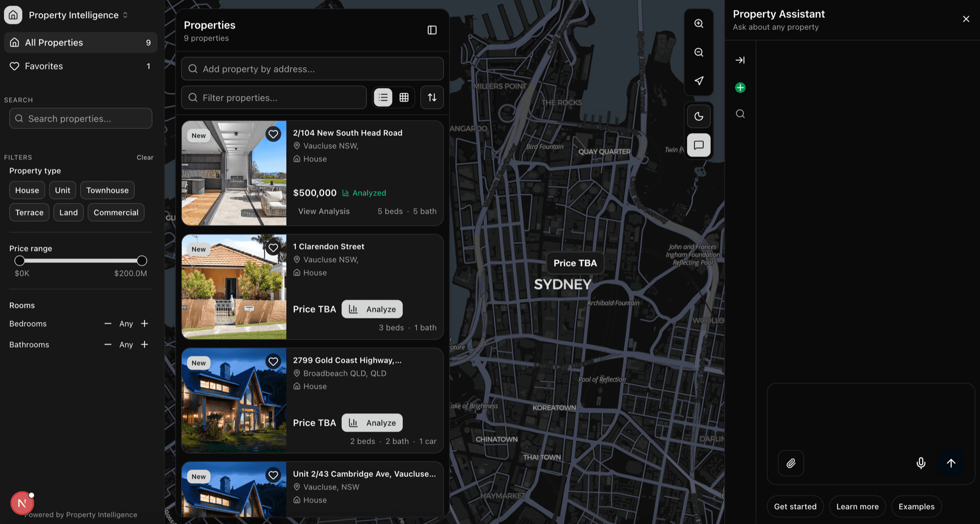Attach a file using the paperclip icon
Image resolution: width=980 pixels, height=524 pixels.
pyautogui.click(x=791, y=463)
